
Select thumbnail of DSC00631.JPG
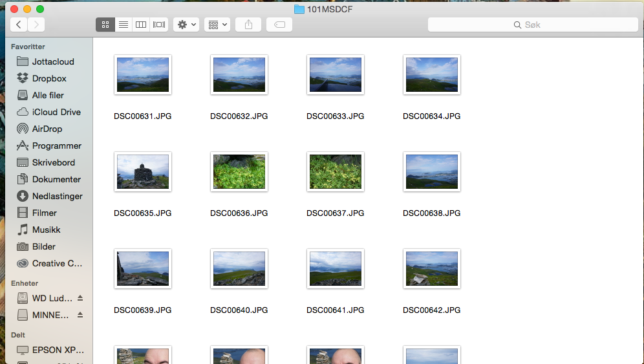click(143, 75)
